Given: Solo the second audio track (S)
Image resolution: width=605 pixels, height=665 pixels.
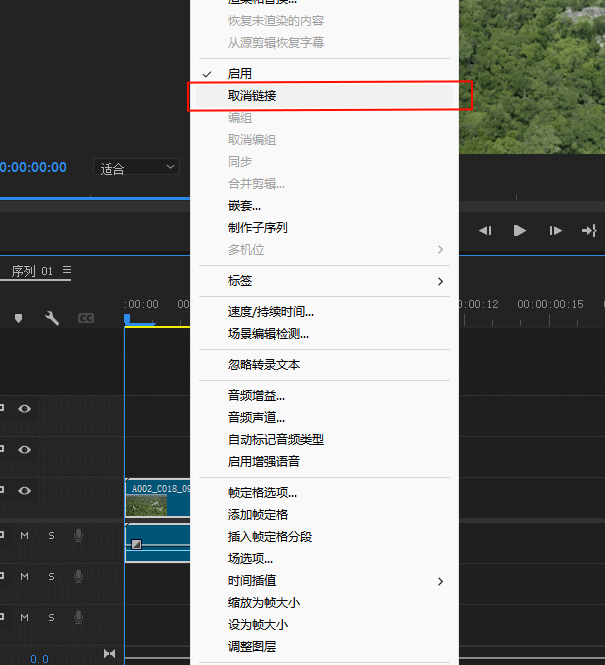Looking at the screenshot, I should (51, 577).
